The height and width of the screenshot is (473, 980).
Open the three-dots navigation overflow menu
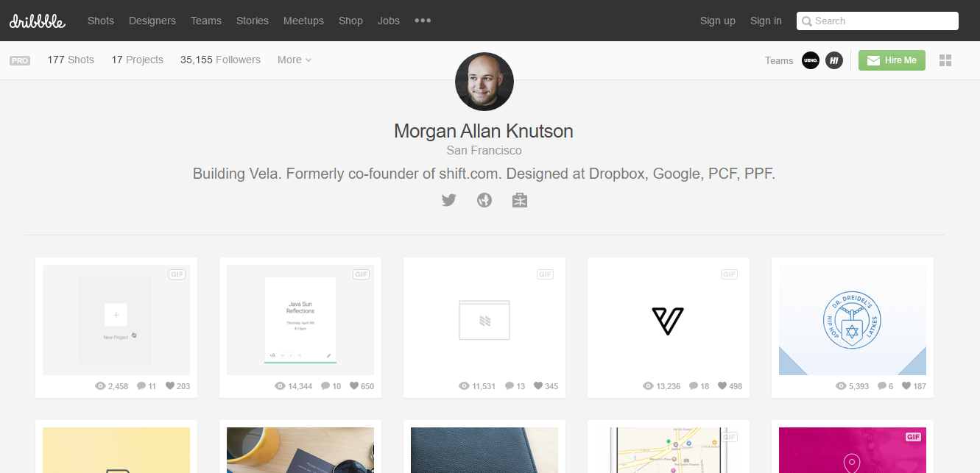click(423, 21)
